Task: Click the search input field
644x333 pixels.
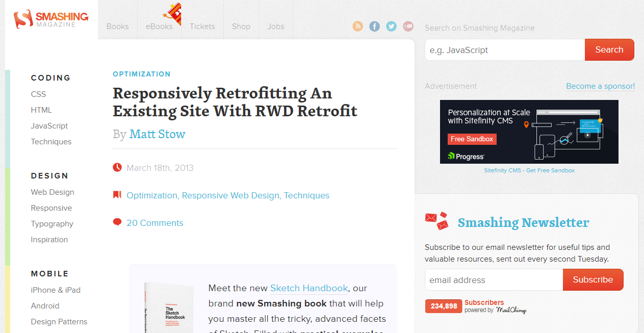Action: (505, 50)
